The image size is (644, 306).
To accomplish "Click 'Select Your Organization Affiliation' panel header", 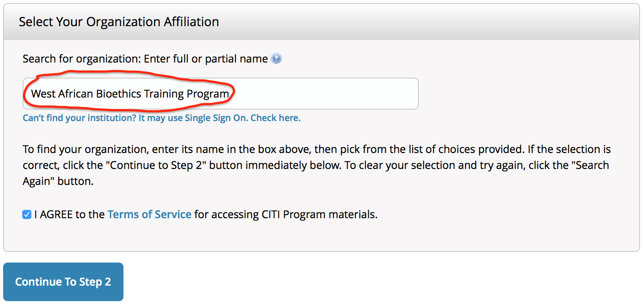I will click(119, 22).
